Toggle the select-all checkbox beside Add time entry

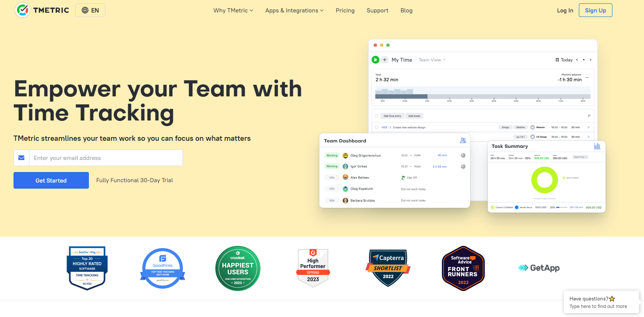click(376, 116)
